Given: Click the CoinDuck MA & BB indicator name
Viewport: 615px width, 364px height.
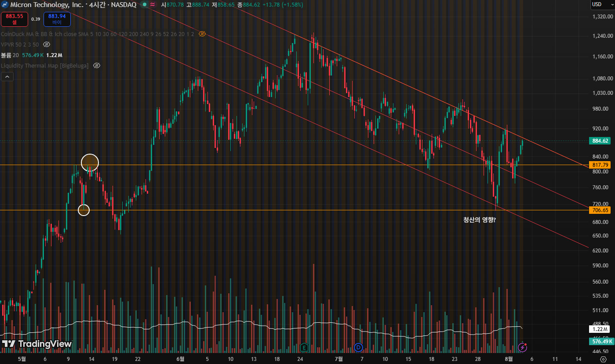Looking at the screenshot, I should (x=98, y=34).
